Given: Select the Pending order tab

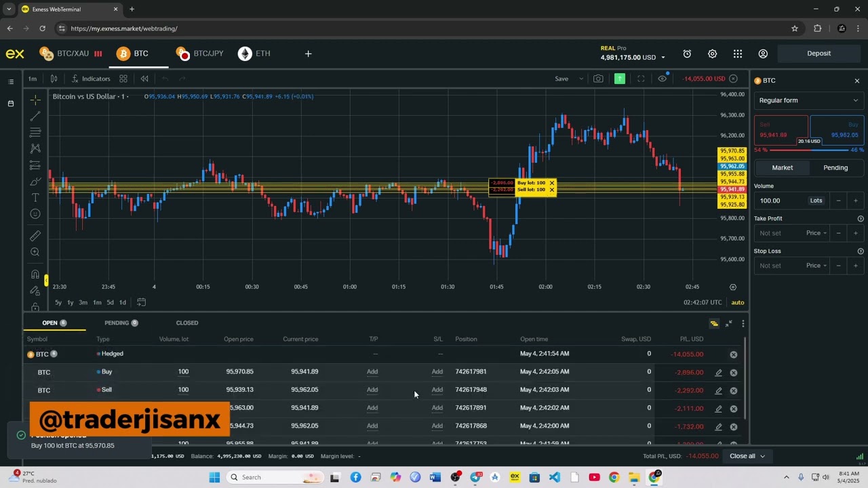Looking at the screenshot, I should (x=835, y=167).
